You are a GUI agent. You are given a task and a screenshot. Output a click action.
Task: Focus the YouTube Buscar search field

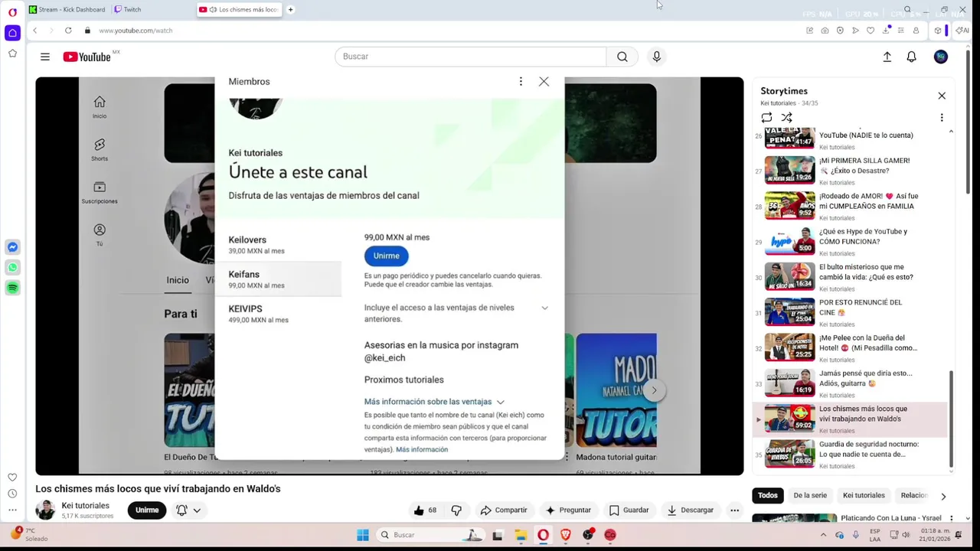point(470,57)
